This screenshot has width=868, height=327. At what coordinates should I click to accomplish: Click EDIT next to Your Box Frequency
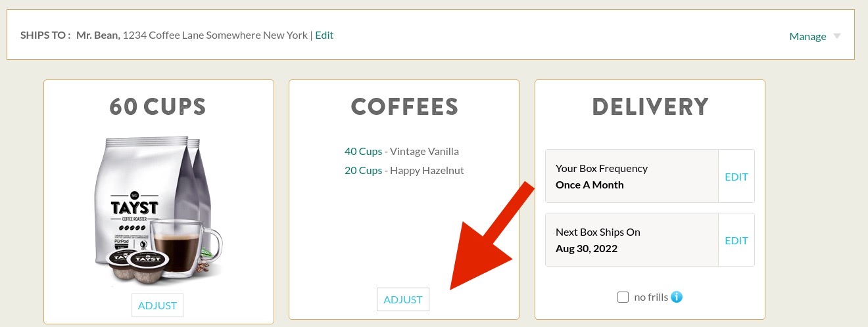[x=736, y=177]
